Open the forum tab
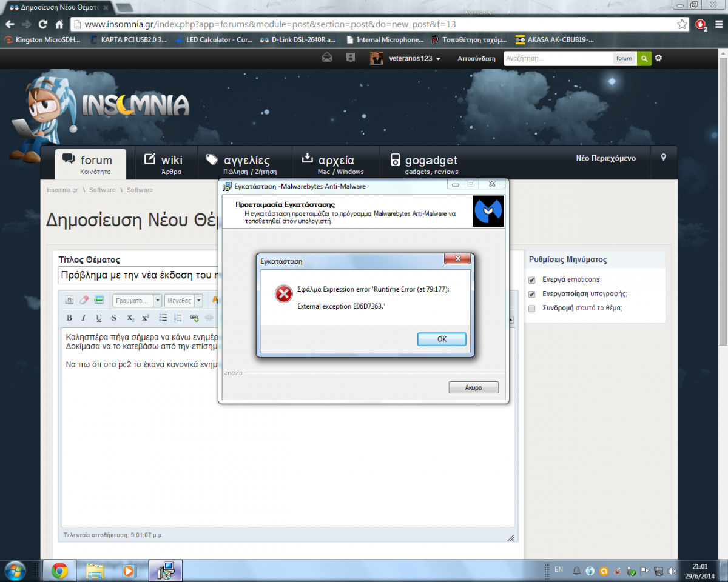The width and height of the screenshot is (728, 582). [x=90, y=164]
